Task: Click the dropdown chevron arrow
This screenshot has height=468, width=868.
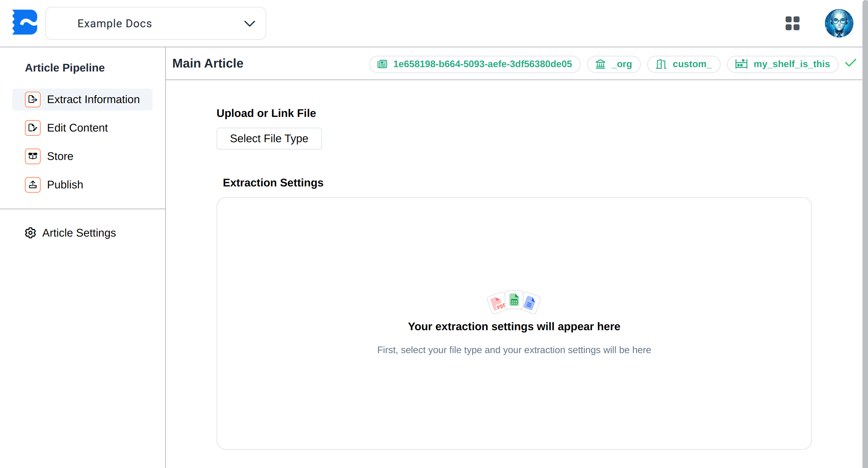Action: (x=249, y=24)
